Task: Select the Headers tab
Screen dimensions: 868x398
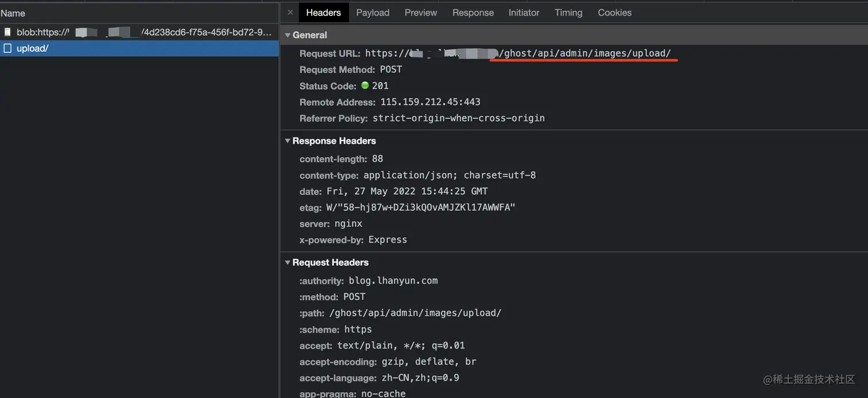Action: [x=323, y=13]
